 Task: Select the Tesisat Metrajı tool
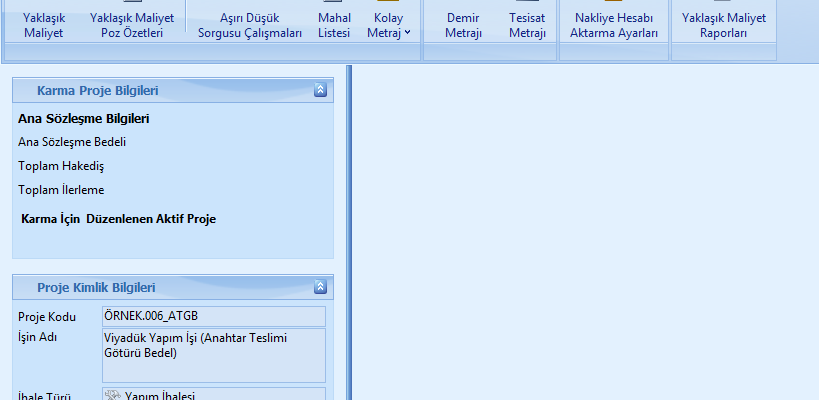[526, 25]
